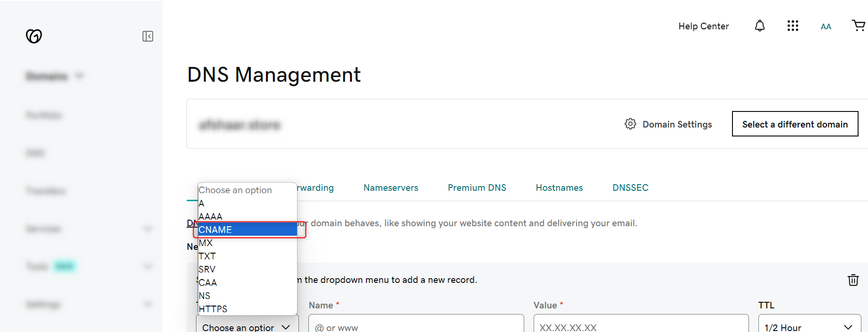The width and height of the screenshot is (868, 332).
Task: Click Select a different domain button
Action: point(795,124)
